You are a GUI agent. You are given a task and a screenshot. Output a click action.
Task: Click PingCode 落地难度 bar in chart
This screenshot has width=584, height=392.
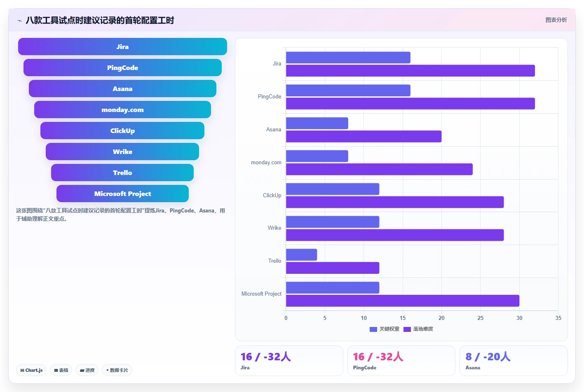(x=410, y=103)
